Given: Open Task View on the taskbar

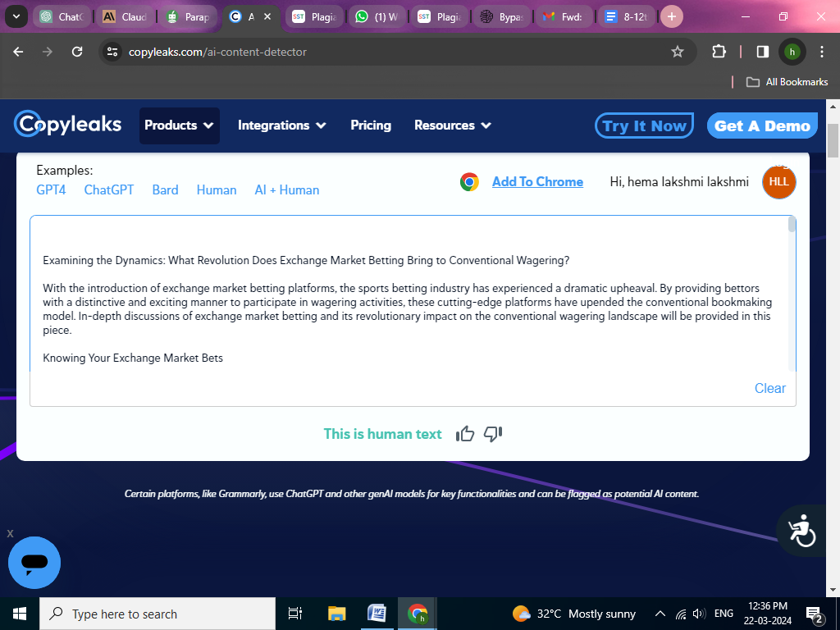Looking at the screenshot, I should 294,614.
